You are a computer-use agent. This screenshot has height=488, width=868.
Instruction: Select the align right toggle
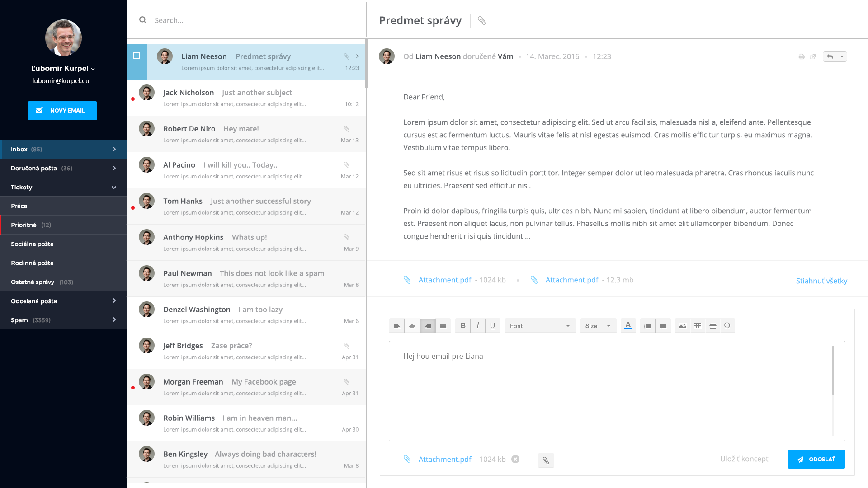tap(427, 325)
